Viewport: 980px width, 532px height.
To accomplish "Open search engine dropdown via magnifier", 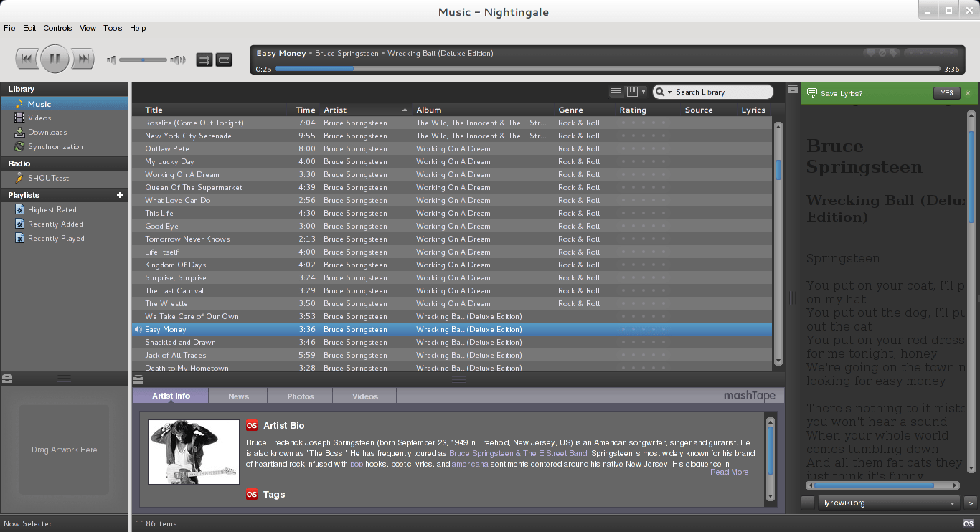I will point(662,92).
